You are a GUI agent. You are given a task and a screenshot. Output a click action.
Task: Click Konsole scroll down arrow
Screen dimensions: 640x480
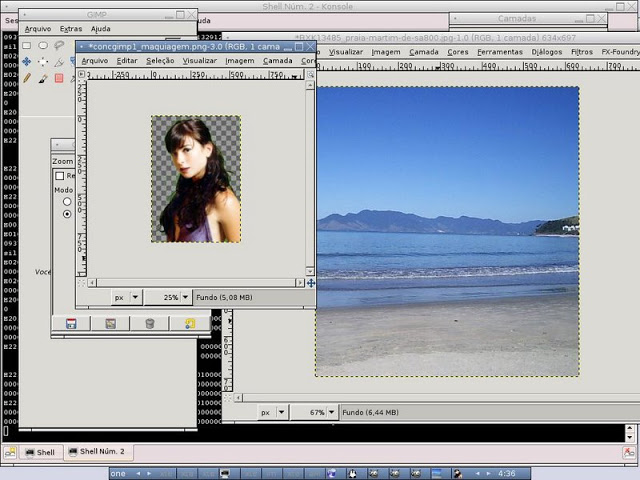pos(629,437)
